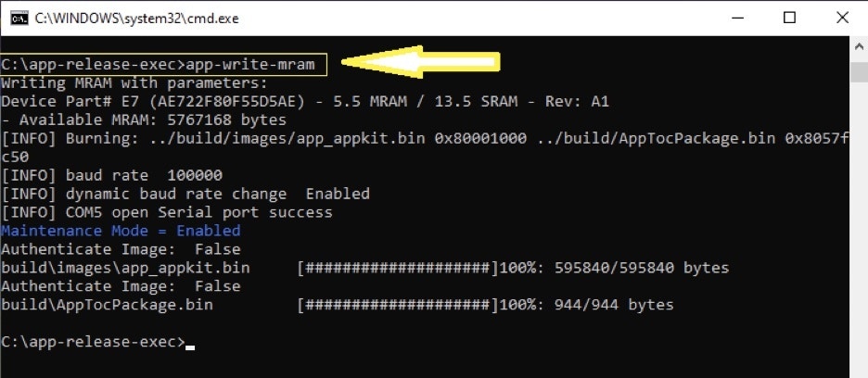Place cursor at the bottom command prompt
The height and width of the screenshot is (378, 868).
click(x=190, y=343)
